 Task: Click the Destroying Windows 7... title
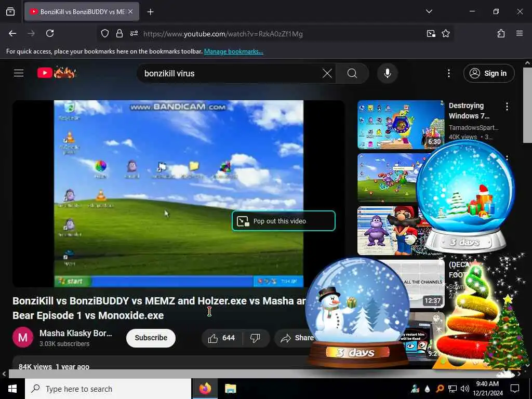pos(469,111)
